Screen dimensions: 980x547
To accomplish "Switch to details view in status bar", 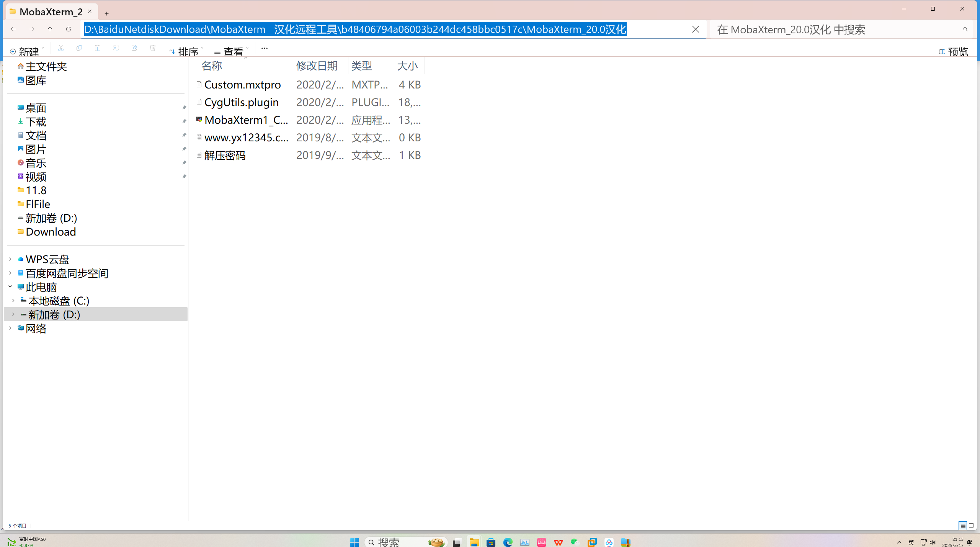I will [962, 526].
